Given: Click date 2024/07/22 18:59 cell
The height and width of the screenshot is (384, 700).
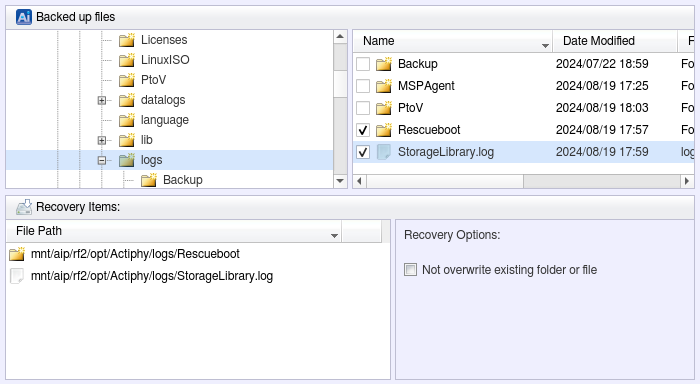Looking at the screenshot, I should point(602,64).
